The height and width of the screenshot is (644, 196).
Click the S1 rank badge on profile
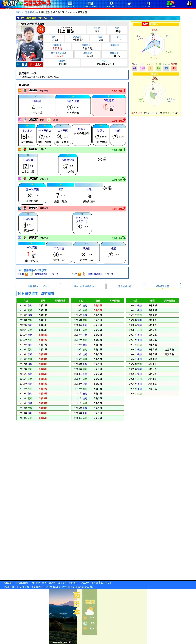click(41, 30)
